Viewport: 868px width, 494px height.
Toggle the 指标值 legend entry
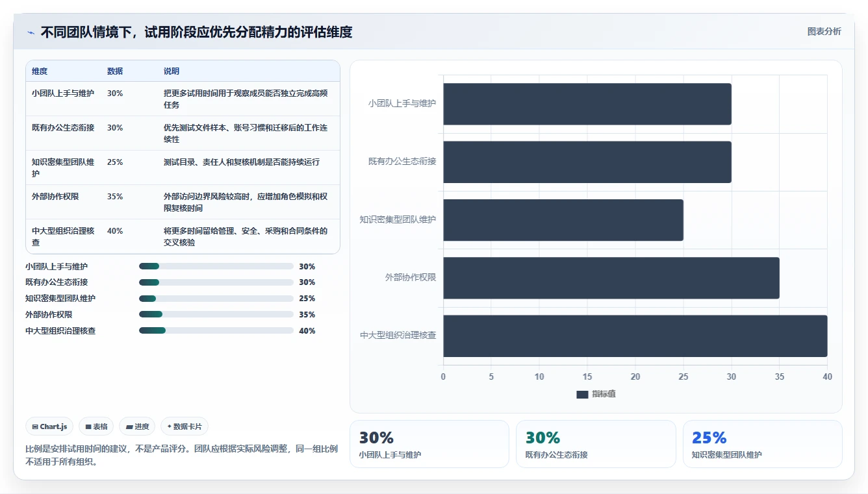tap(596, 394)
